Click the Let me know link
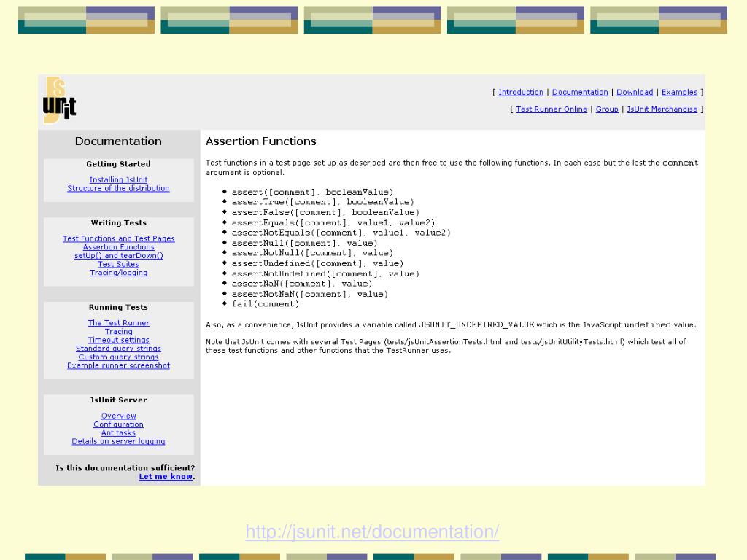Viewport: 747px width, 560px height. click(166, 477)
